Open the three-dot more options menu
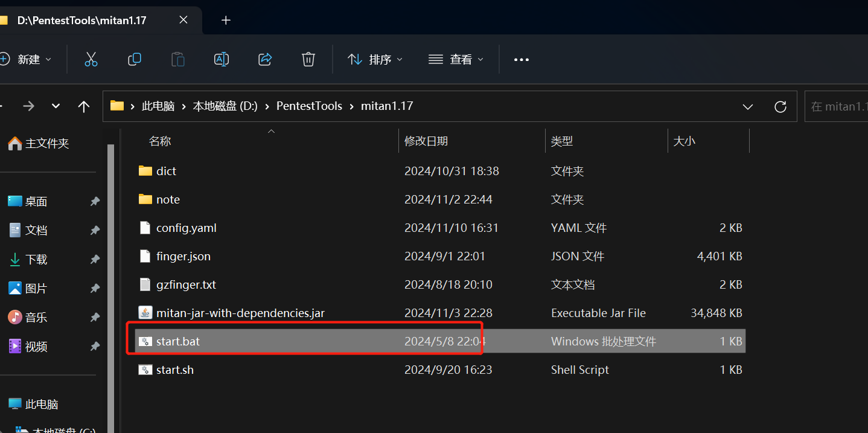Viewport: 868px width, 433px height. [521, 59]
